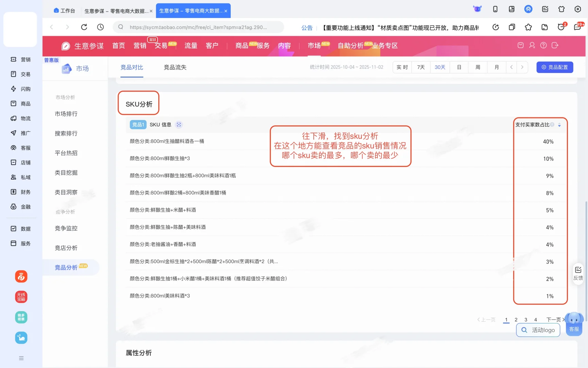Click 下一页 in the SKU pagination

555,320
